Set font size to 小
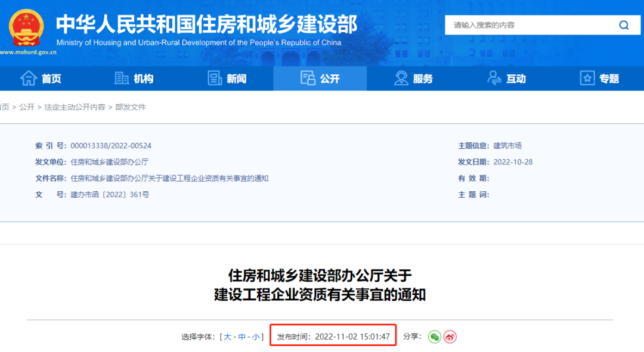This screenshot has width=644, height=352. pos(255,337)
